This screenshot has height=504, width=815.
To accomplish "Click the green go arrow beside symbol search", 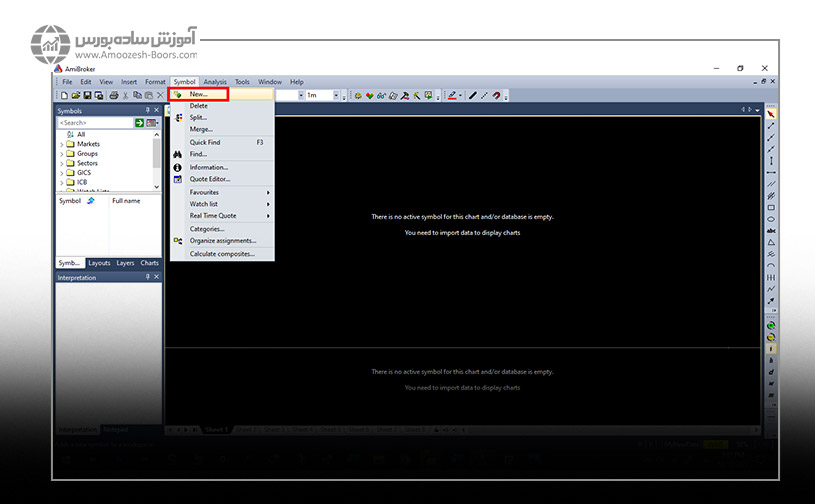I will tap(140, 122).
